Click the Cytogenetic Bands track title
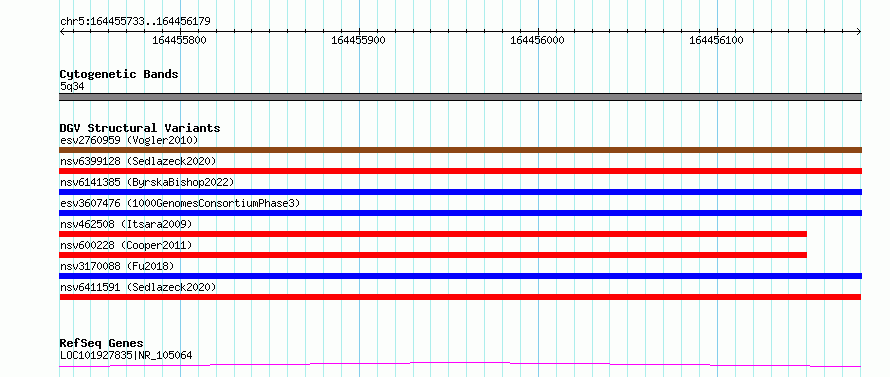The height and width of the screenshot is (377, 890). click(119, 74)
